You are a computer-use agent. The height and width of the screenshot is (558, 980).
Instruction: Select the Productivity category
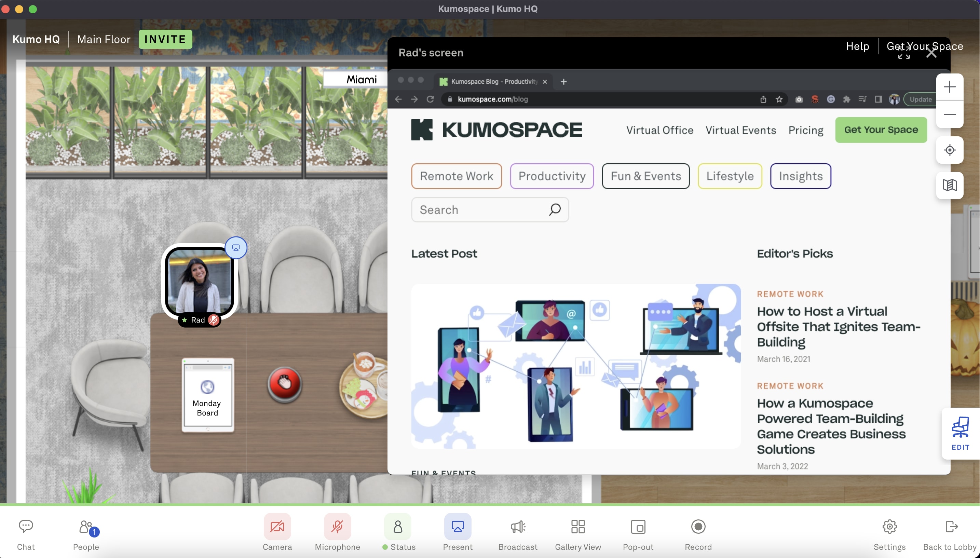click(x=552, y=176)
